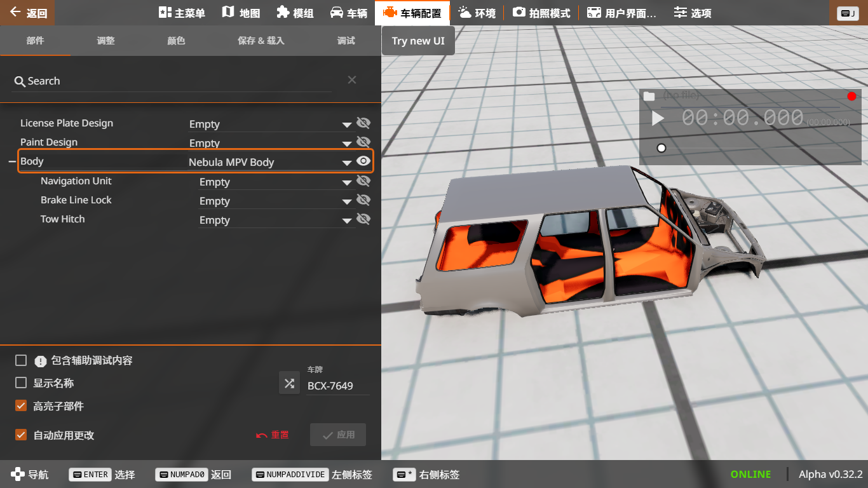Open the 选项 options menu
This screenshot has height=488, width=868.
pos(693,13)
